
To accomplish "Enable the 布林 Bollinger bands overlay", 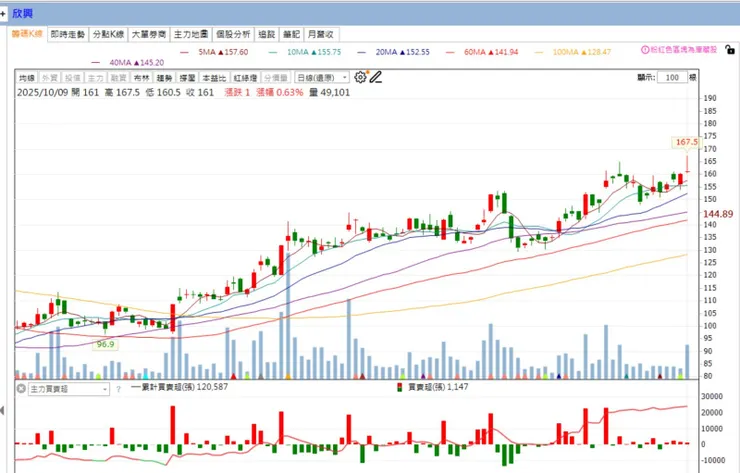I will pyautogui.click(x=141, y=78).
